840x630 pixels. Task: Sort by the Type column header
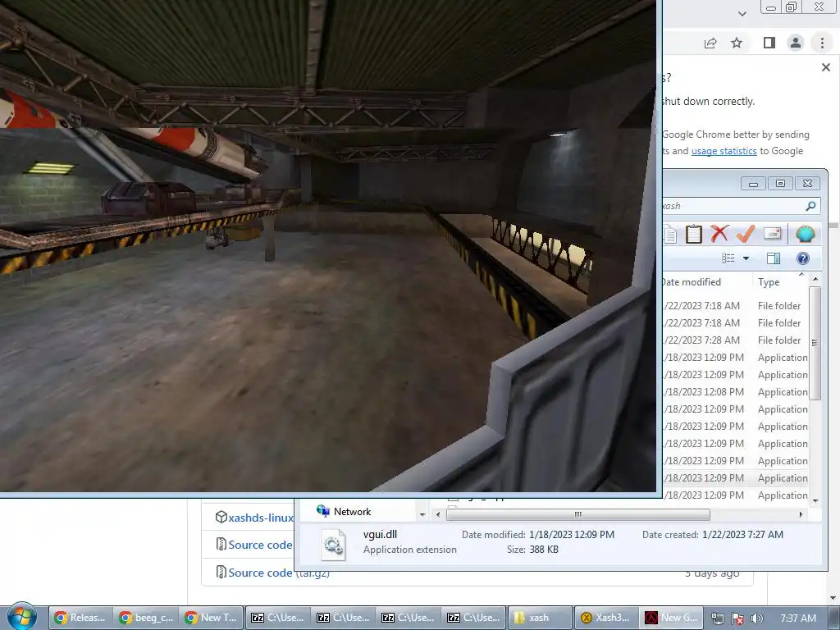point(768,282)
